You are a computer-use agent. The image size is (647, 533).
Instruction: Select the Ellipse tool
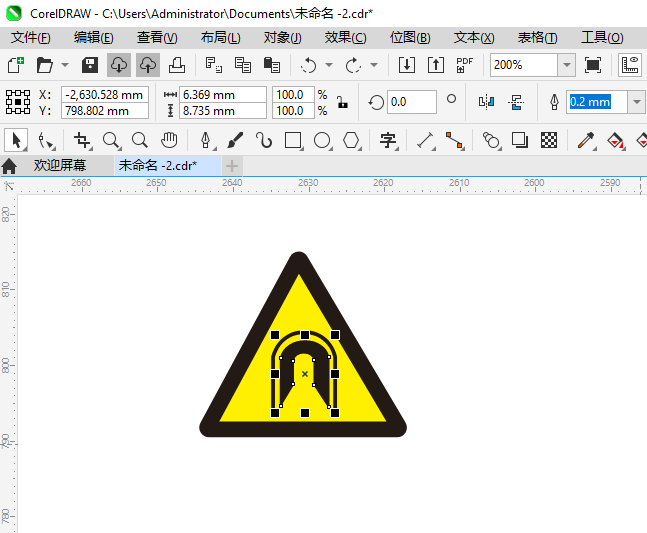(323, 141)
